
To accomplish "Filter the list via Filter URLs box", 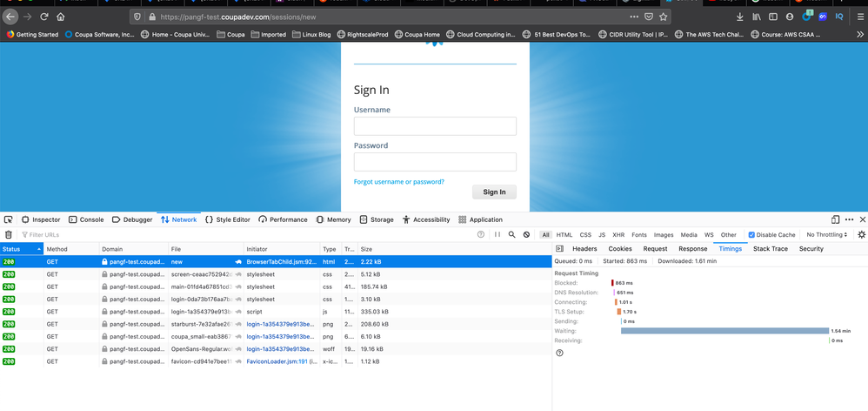I will 246,235.
